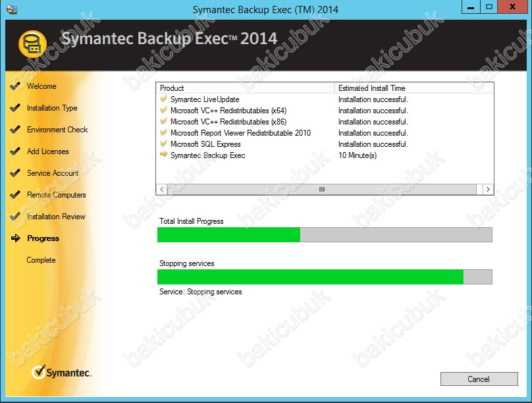The height and width of the screenshot is (403, 532).
Task: Select the Microsoft Report Viewer Redistributable 2010 row
Action: click(325, 133)
